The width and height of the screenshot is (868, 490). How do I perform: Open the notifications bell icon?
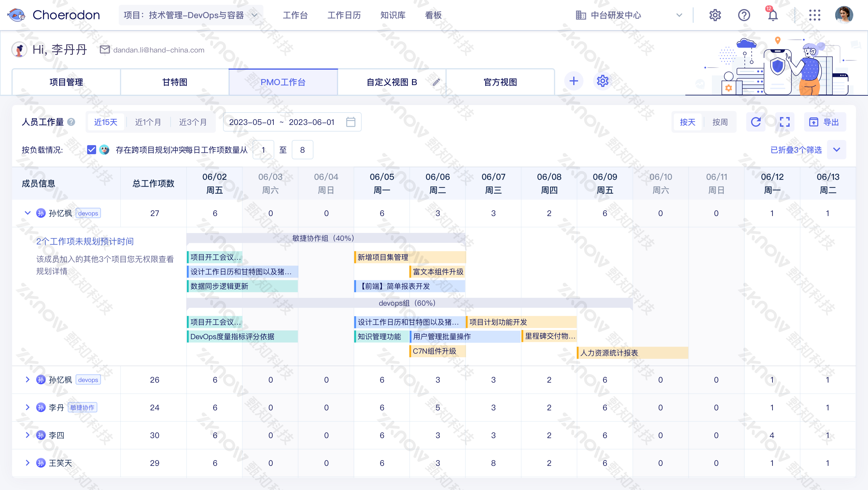(773, 15)
